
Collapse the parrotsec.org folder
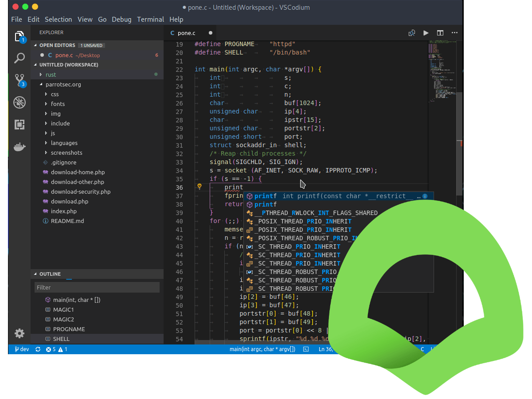click(x=97, y=84)
